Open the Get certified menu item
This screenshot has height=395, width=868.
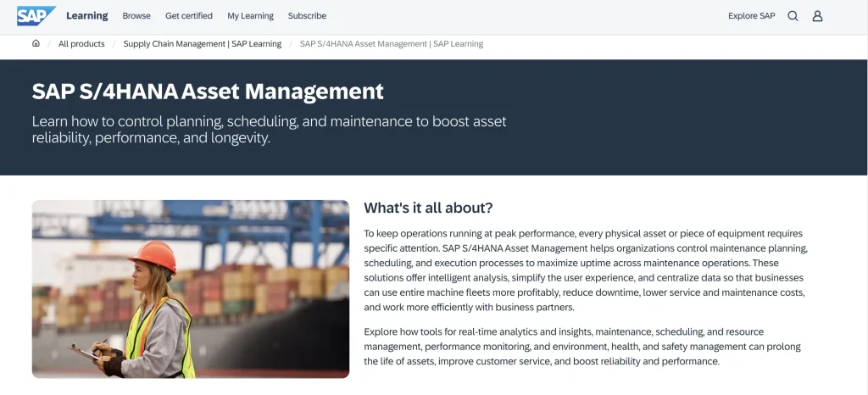(x=189, y=16)
